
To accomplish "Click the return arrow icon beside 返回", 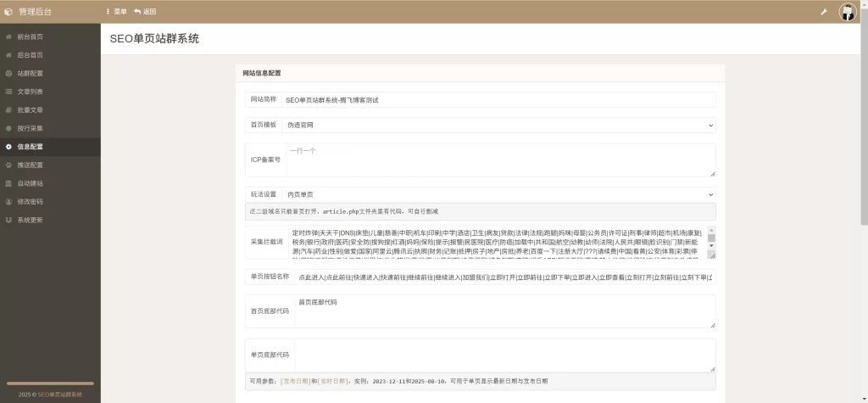I will point(136,12).
